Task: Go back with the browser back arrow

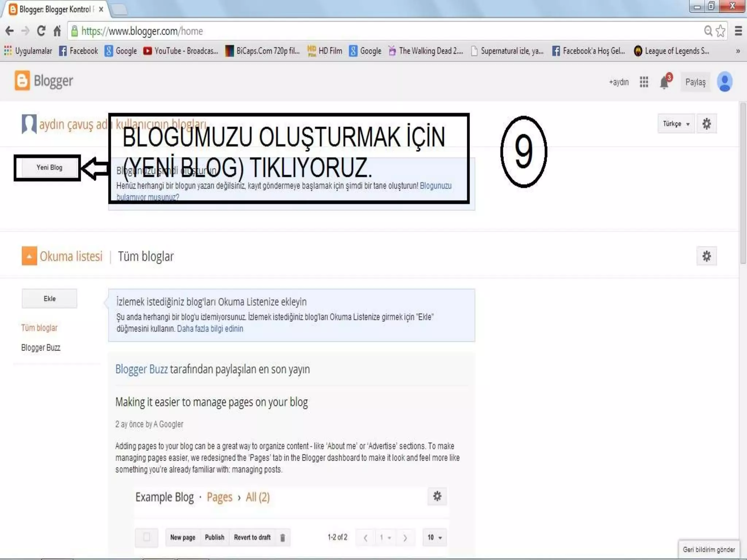Action: coord(10,31)
